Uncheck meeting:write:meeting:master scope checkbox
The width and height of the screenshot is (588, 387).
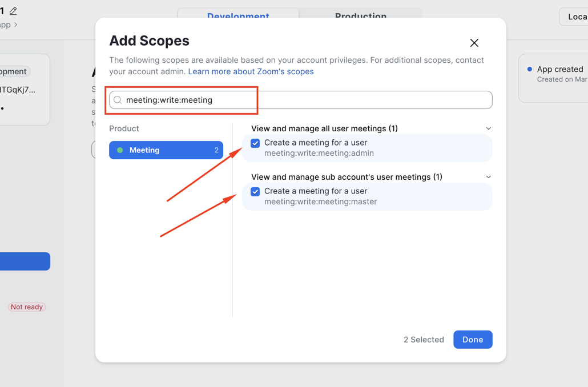(x=255, y=192)
